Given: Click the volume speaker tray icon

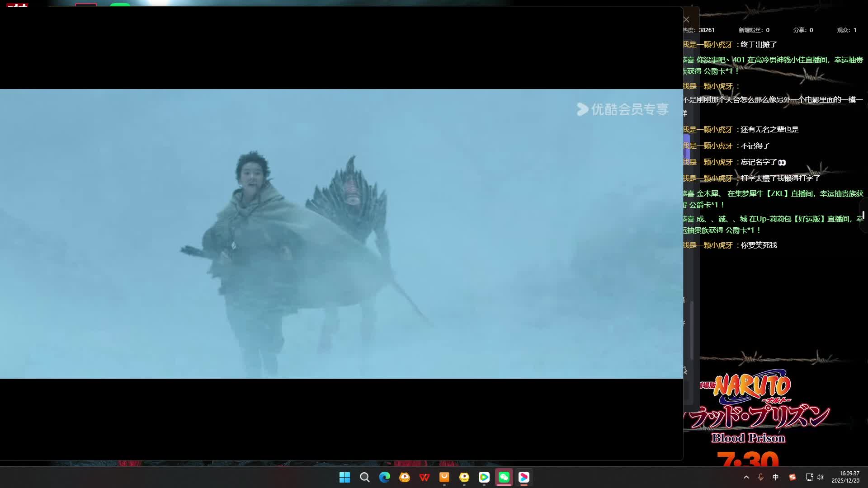Looking at the screenshot, I should (820, 477).
